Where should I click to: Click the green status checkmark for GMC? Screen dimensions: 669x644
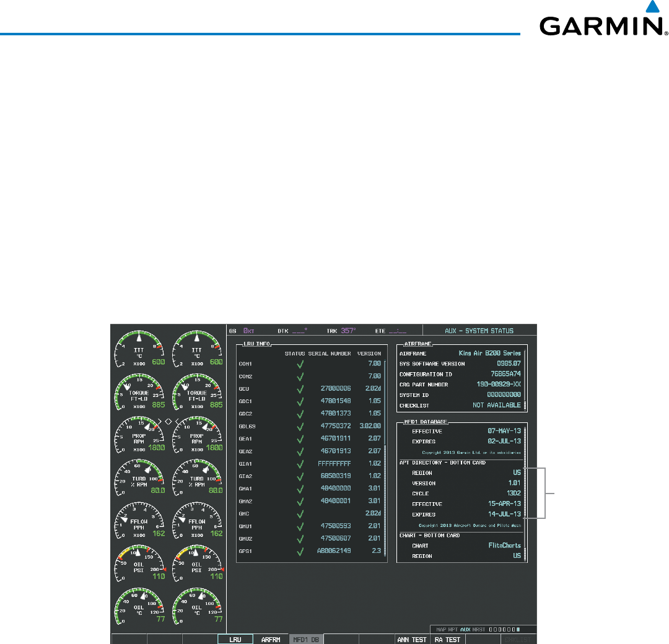(x=300, y=514)
